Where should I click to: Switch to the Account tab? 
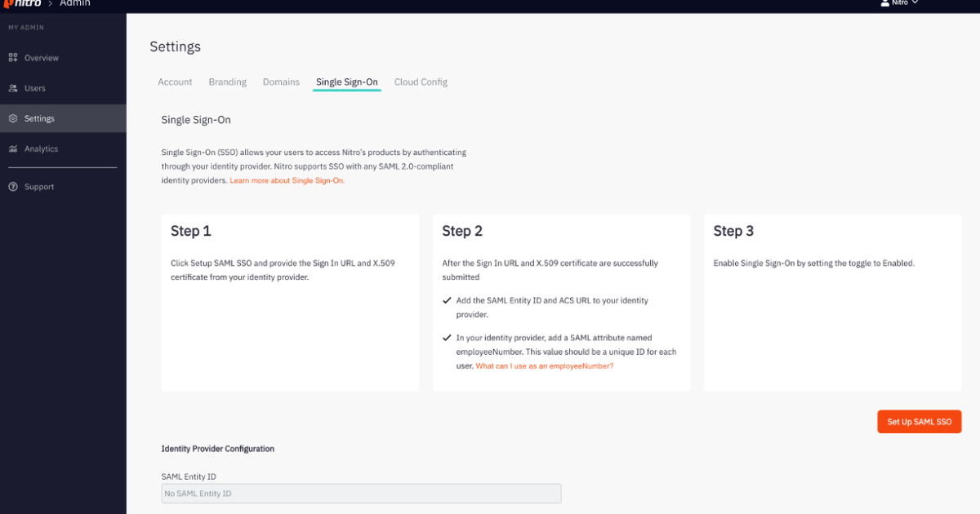click(175, 82)
